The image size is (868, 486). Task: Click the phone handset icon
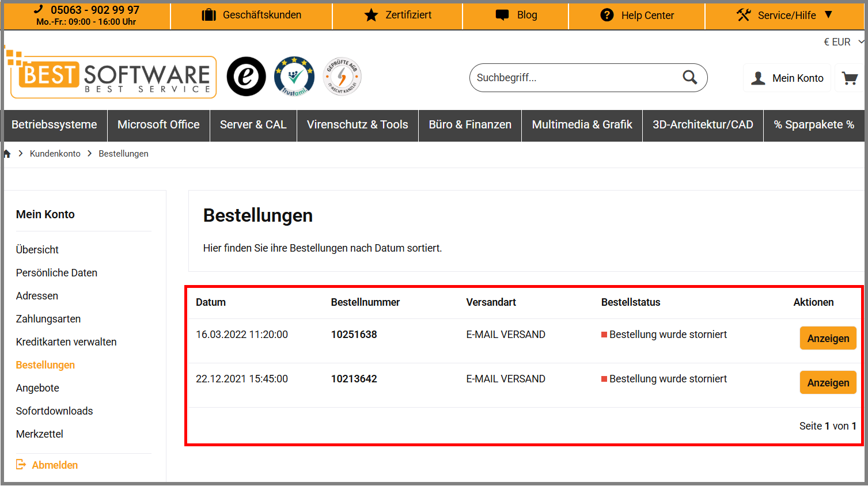pyautogui.click(x=39, y=9)
